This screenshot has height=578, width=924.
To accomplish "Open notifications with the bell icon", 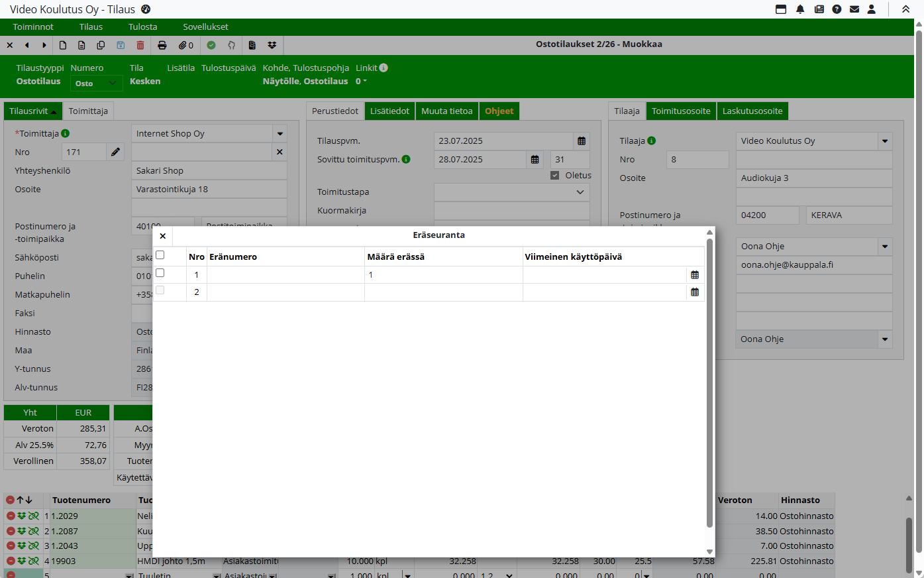I will click(x=800, y=9).
